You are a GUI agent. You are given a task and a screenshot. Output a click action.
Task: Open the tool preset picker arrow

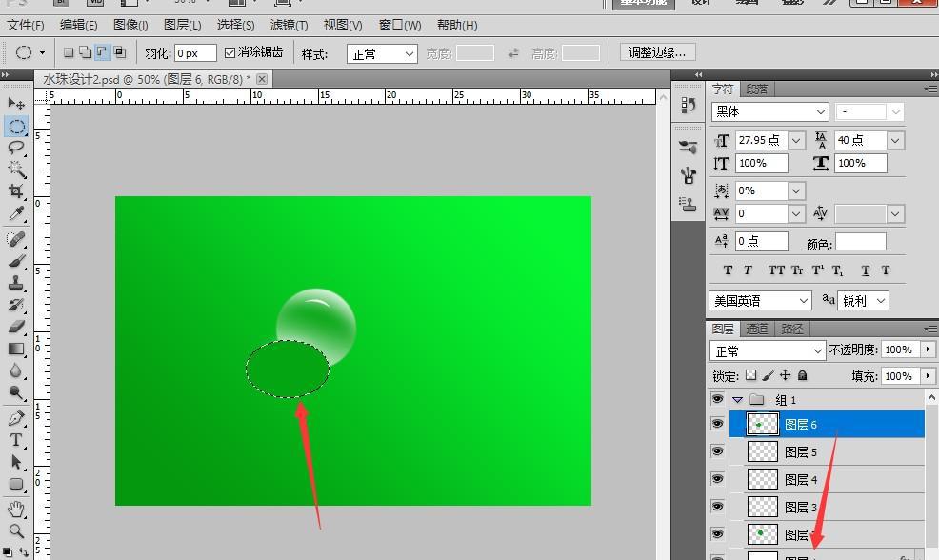[x=42, y=52]
